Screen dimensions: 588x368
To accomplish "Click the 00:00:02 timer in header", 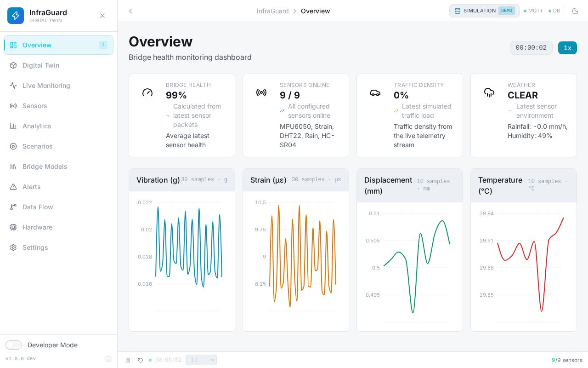I will [531, 48].
